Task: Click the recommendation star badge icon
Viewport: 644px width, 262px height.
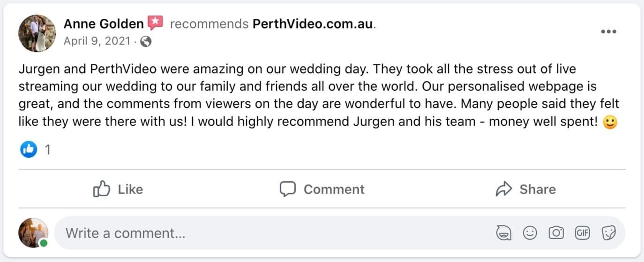Action: click(155, 23)
